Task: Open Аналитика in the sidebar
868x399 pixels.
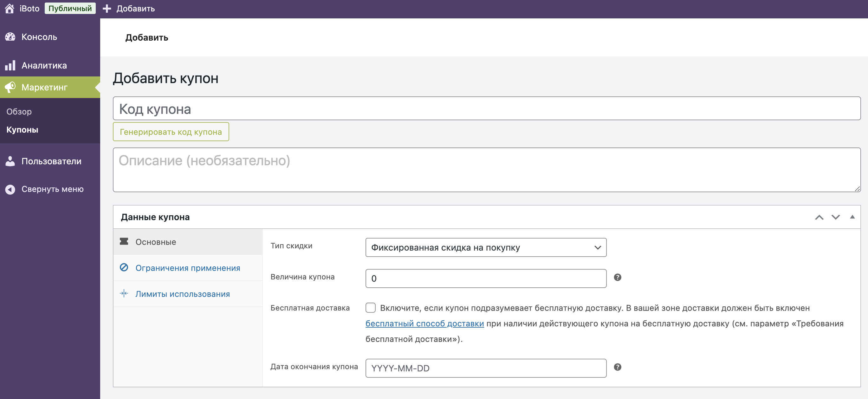Action: pyautogui.click(x=50, y=65)
